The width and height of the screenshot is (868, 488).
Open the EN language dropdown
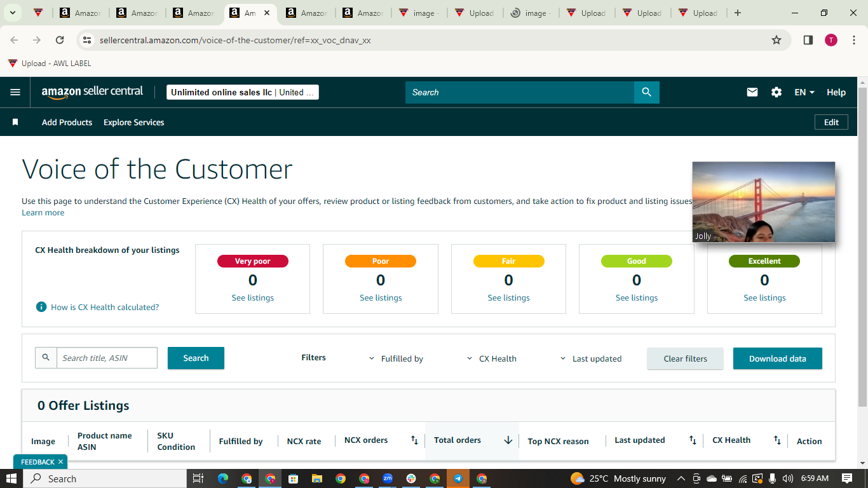point(804,92)
